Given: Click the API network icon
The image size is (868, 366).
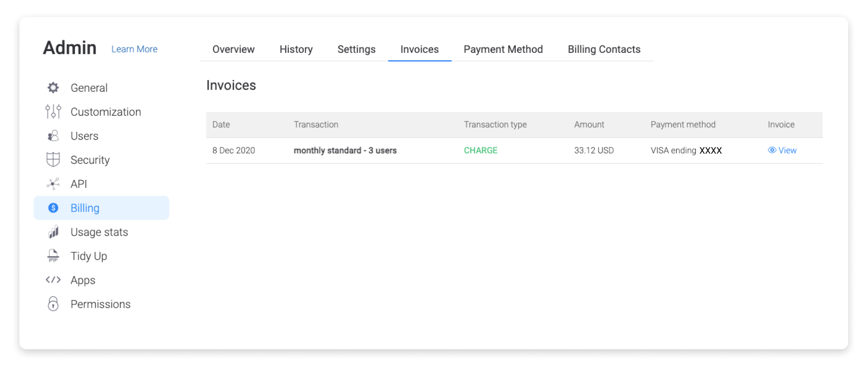Looking at the screenshot, I should (53, 183).
